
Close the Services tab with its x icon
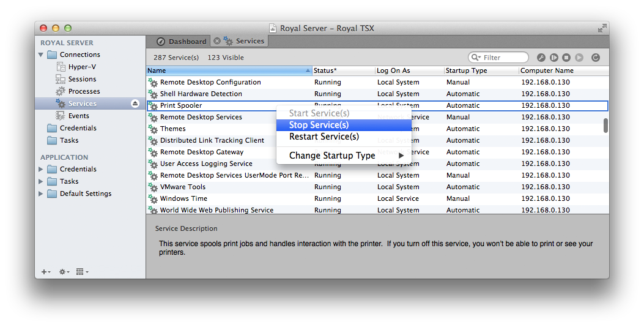217,41
